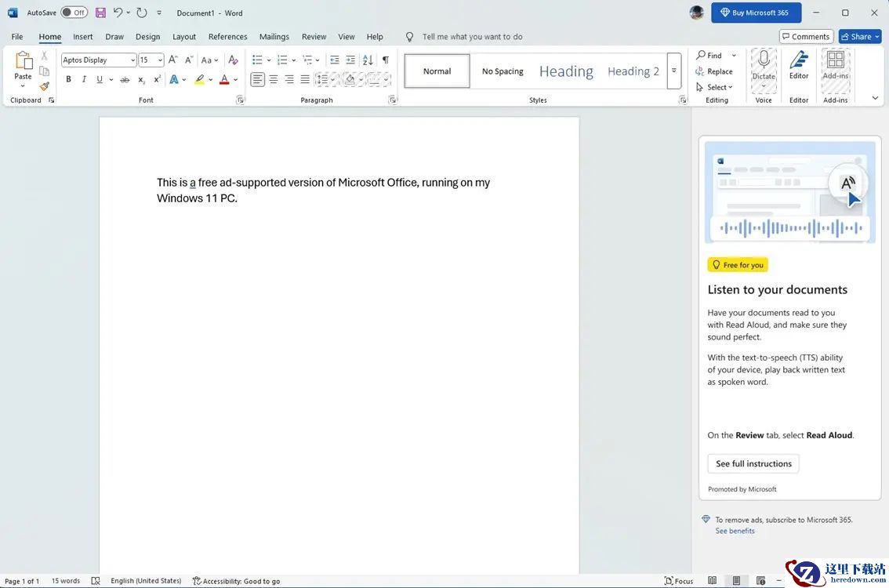Click Tell me what you want search box
The width and height of the screenshot is (889, 588).
(x=472, y=36)
